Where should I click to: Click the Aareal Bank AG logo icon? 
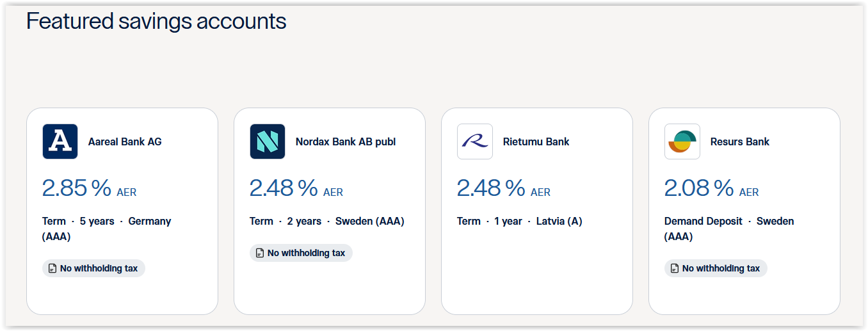[60, 141]
